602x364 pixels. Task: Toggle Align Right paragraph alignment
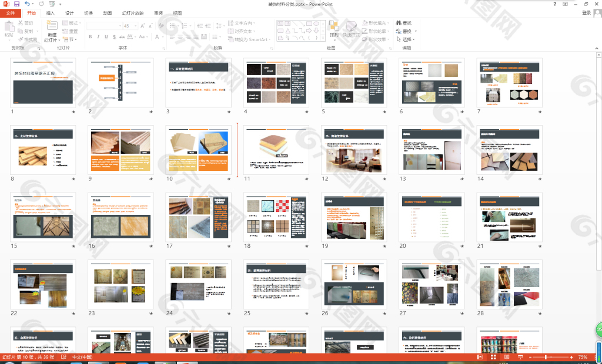tap(188, 37)
